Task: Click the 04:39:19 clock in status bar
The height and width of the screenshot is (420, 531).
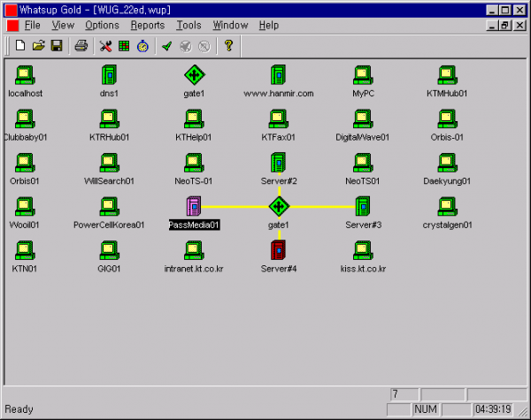Action: (493, 409)
